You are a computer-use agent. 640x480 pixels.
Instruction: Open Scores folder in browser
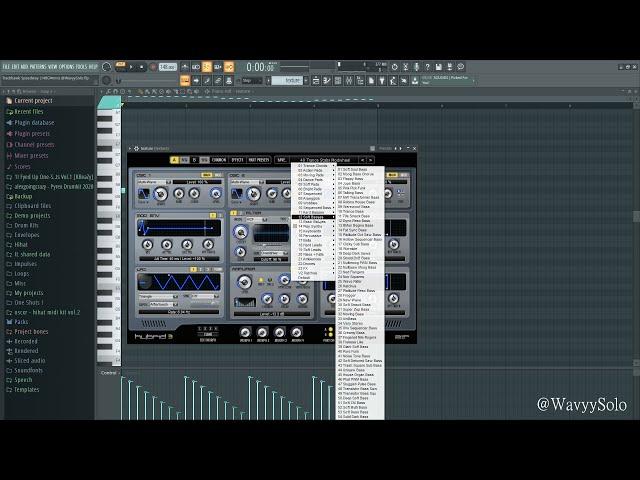coord(18,167)
